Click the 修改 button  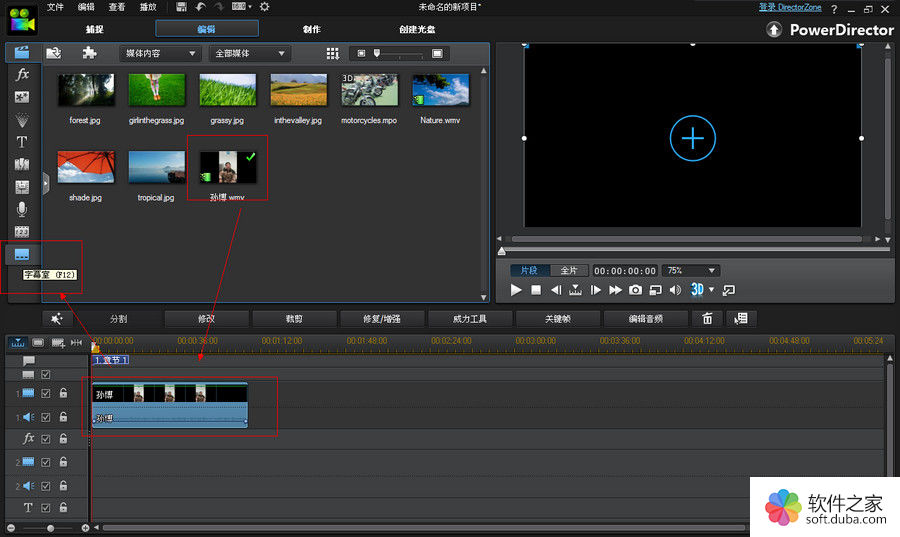coord(206,318)
